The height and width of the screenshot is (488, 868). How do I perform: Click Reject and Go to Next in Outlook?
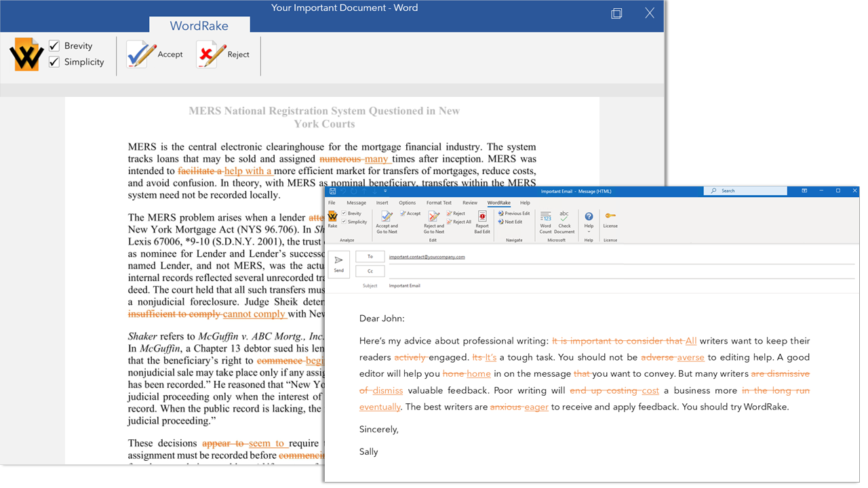[x=434, y=222]
